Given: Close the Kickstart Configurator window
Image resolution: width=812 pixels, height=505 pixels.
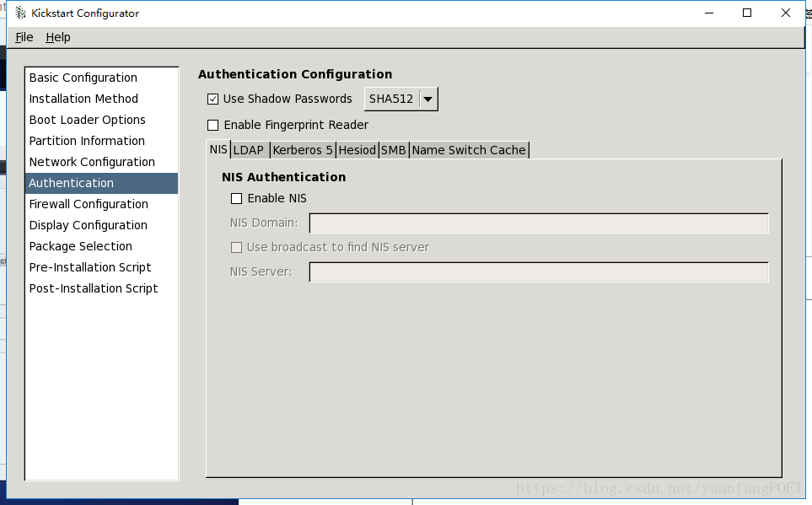Looking at the screenshot, I should point(786,13).
